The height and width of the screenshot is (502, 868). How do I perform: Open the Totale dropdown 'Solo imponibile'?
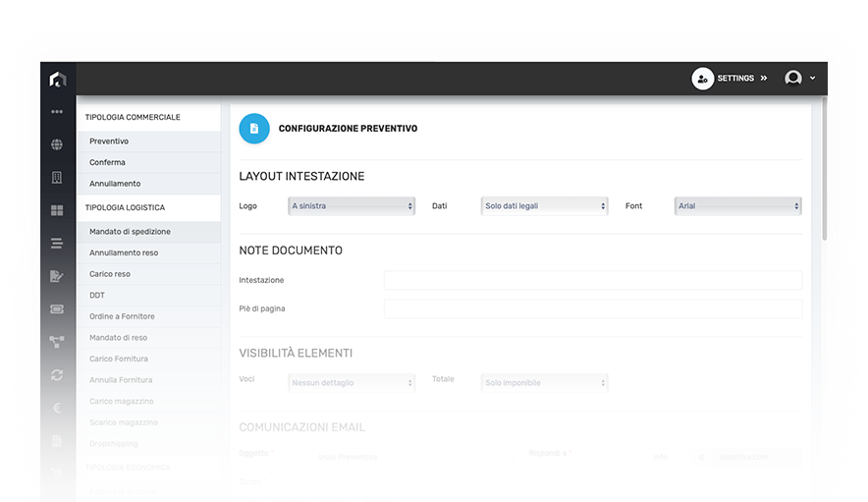(545, 383)
